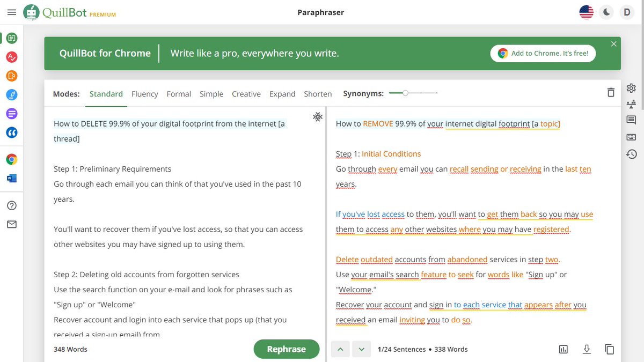Screen dimensions: 644x362
Task: Click the freeze words snowflake icon
Action: 318,117
